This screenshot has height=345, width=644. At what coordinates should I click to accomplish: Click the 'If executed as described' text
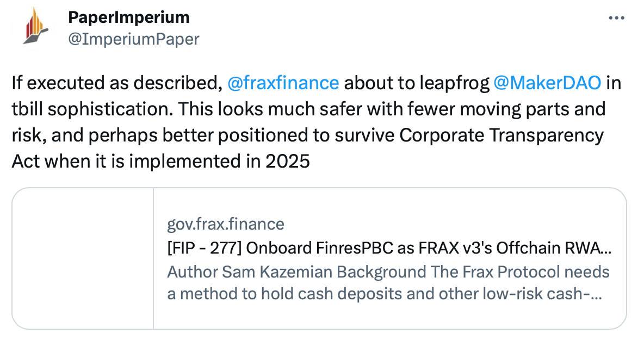(116, 83)
